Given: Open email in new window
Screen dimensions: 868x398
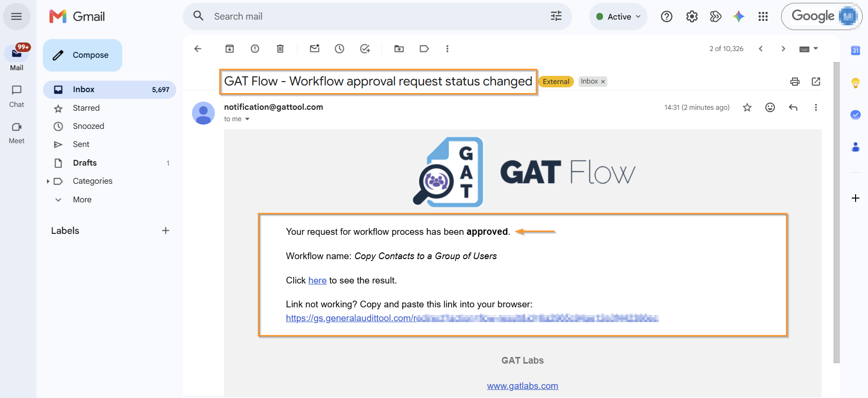Looking at the screenshot, I should (x=816, y=82).
